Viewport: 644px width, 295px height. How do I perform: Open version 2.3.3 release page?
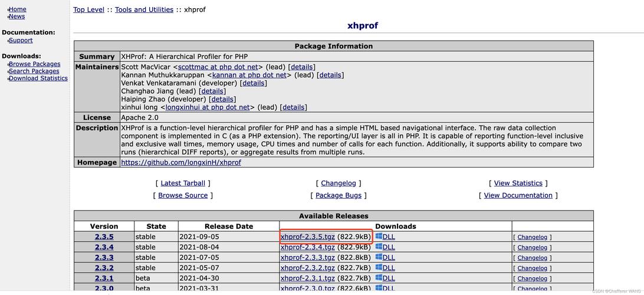104,258
